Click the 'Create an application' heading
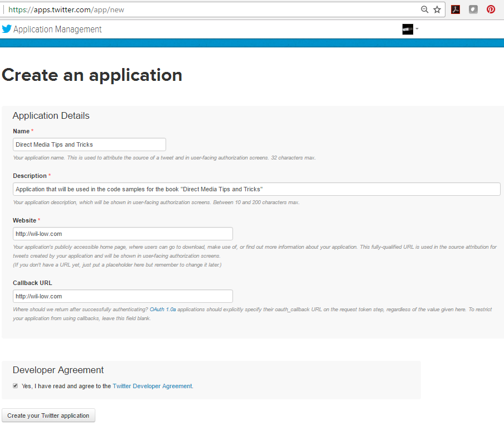 [92, 75]
